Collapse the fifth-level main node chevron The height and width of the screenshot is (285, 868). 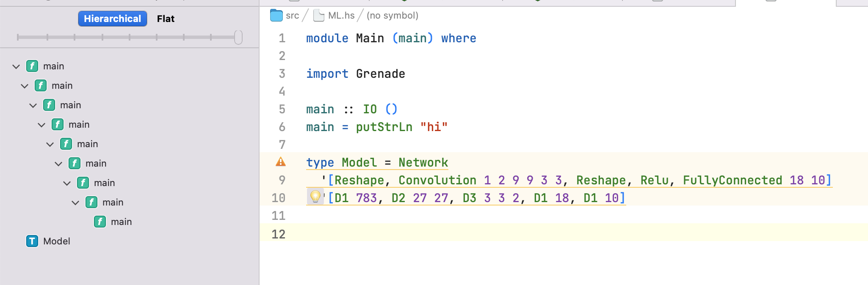pos(50,144)
